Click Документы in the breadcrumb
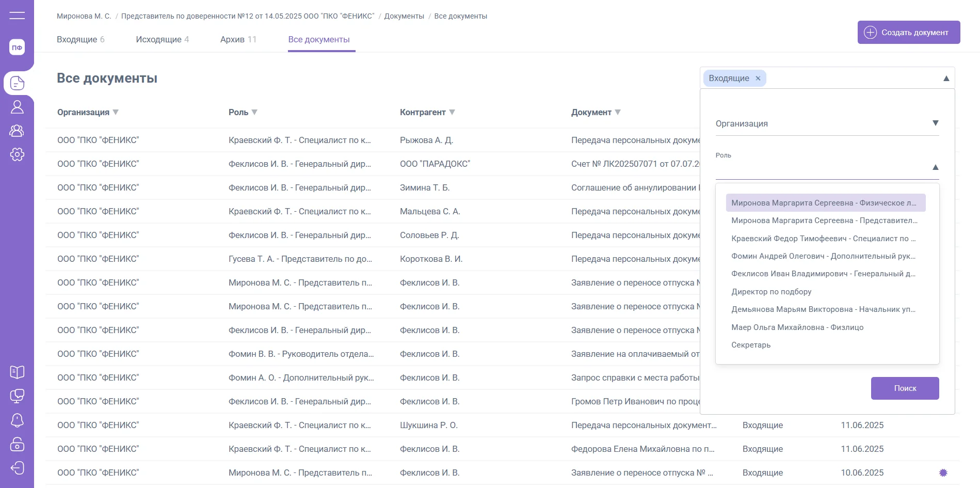 pyautogui.click(x=404, y=16)
